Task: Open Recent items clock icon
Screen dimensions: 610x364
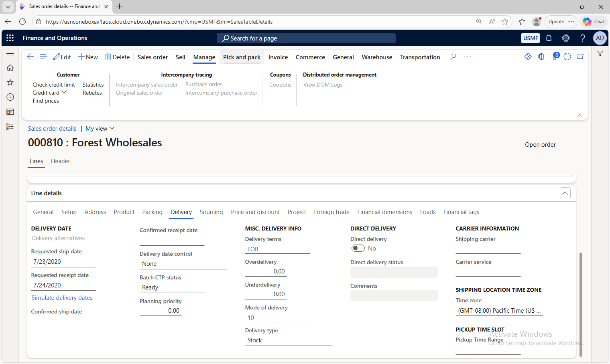Action: click(x=10, y=97)
